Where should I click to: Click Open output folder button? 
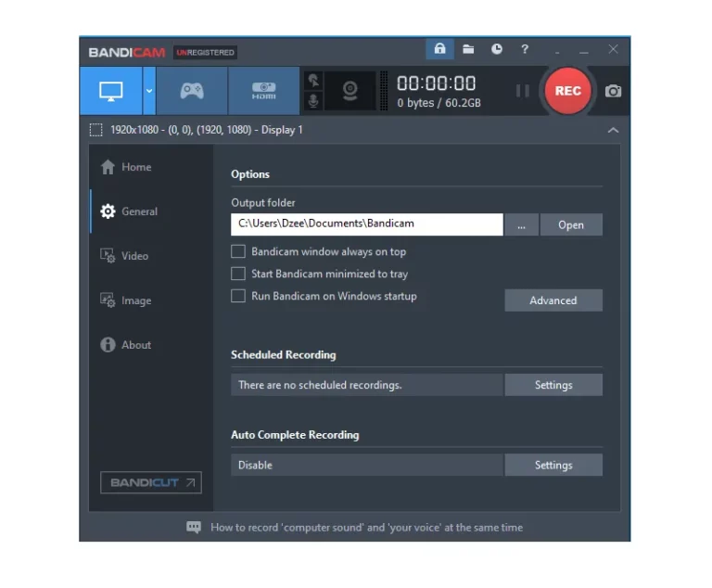571,225
